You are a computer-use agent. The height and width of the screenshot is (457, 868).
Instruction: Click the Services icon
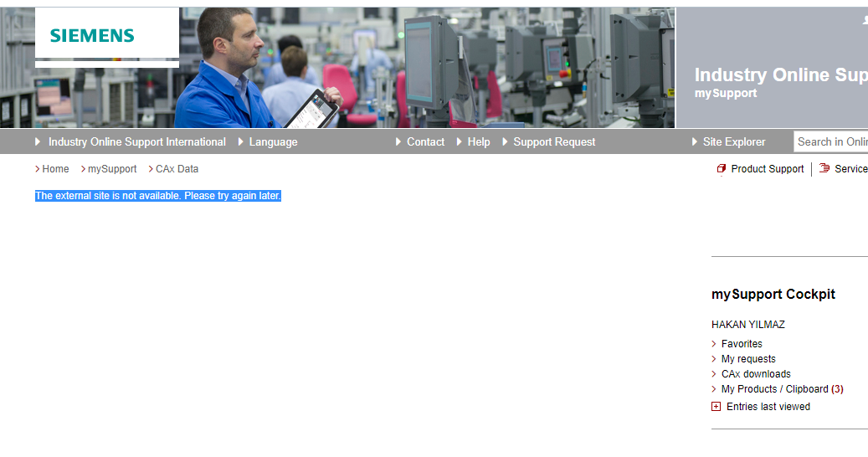824,168
